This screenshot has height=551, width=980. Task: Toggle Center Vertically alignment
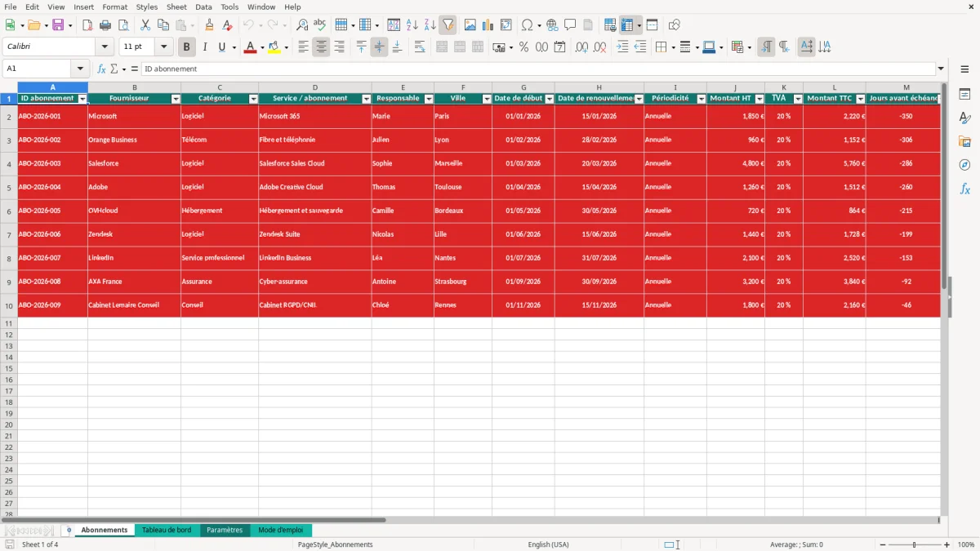click(379, 47)
